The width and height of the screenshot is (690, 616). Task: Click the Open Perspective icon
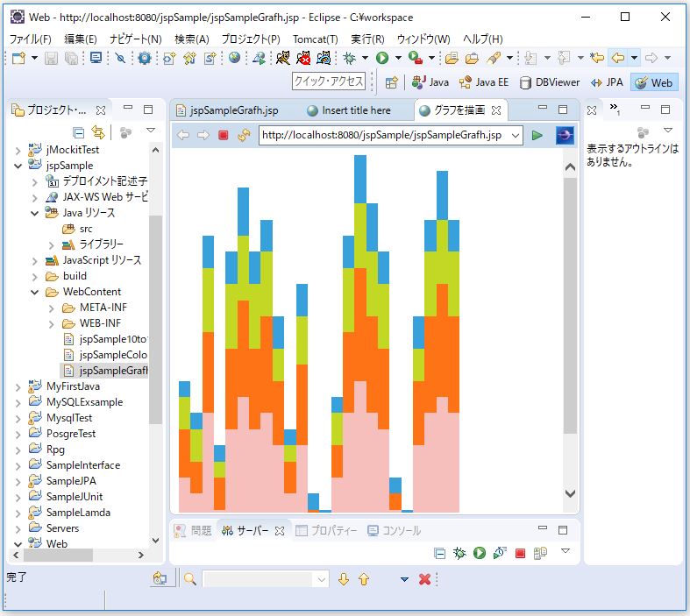(x=391, y=82)
